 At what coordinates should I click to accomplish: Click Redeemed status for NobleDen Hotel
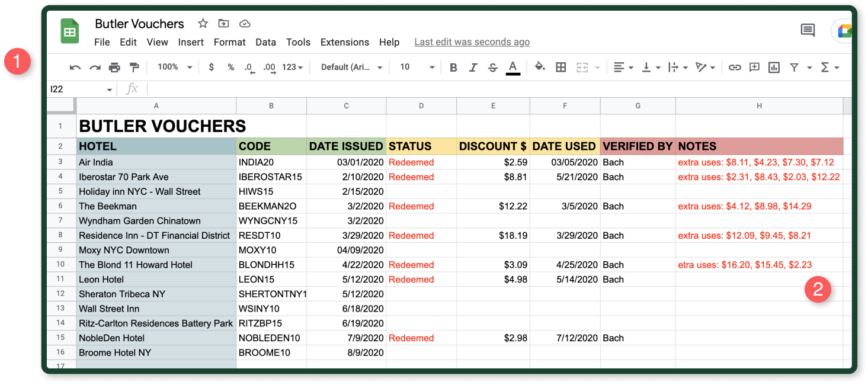pyautogui.click(x=421, y=338)
